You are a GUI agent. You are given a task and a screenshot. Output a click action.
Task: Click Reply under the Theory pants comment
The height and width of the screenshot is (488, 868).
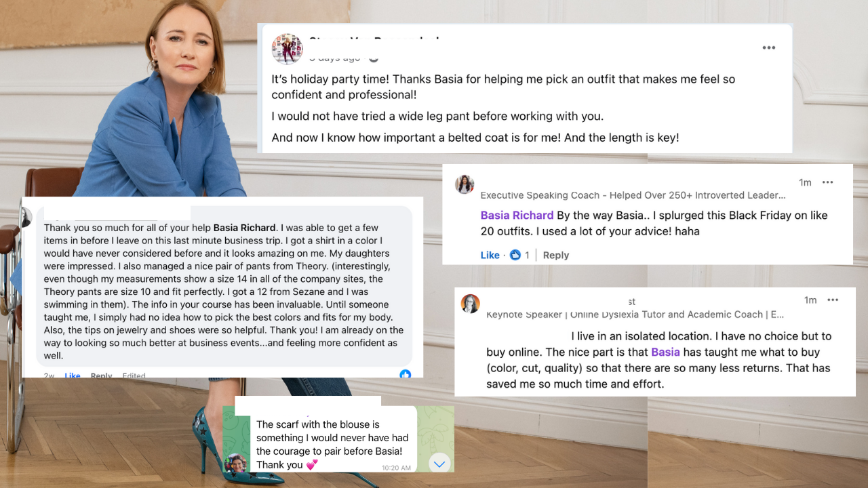[102, 375]
